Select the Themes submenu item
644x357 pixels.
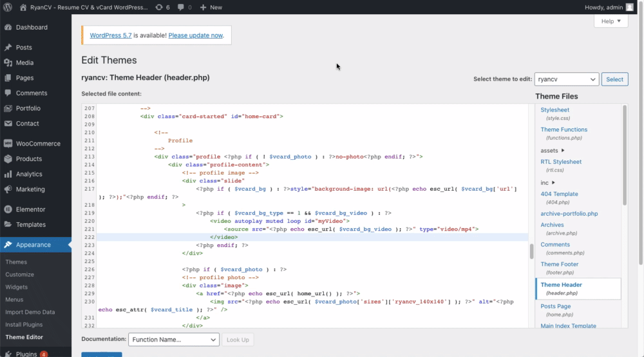point(16,262)
